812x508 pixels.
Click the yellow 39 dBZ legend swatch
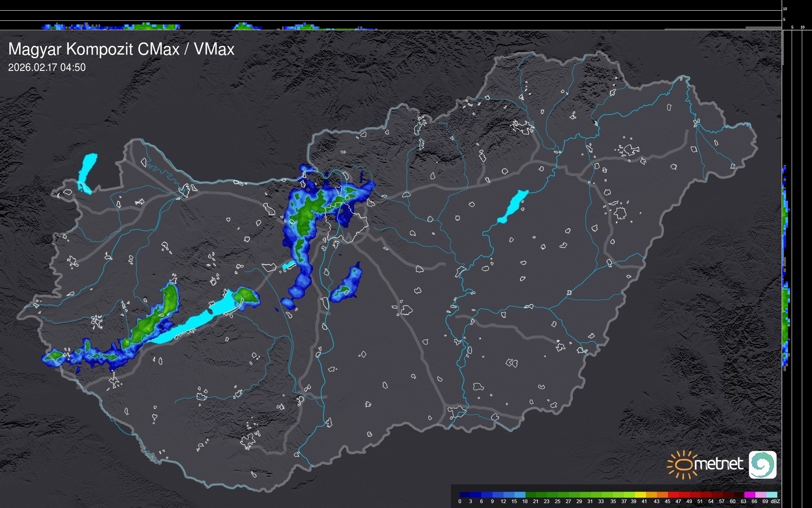pos(640,495)
